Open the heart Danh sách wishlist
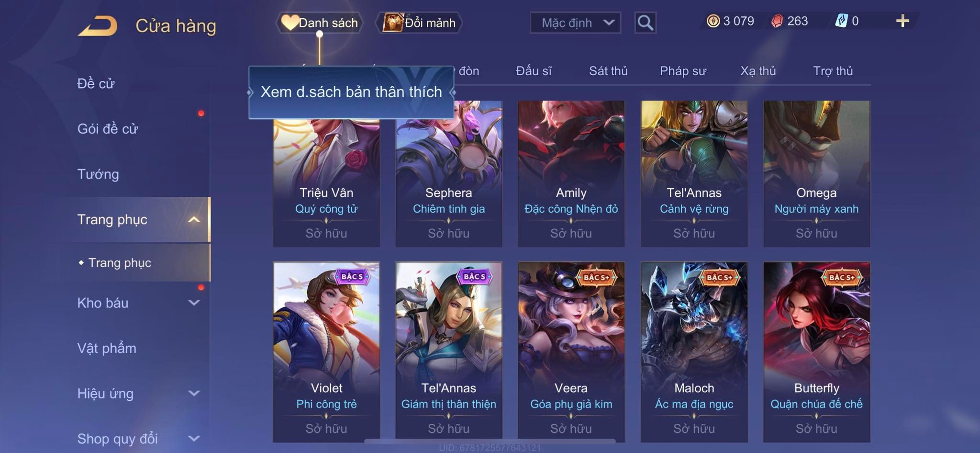 319,23
